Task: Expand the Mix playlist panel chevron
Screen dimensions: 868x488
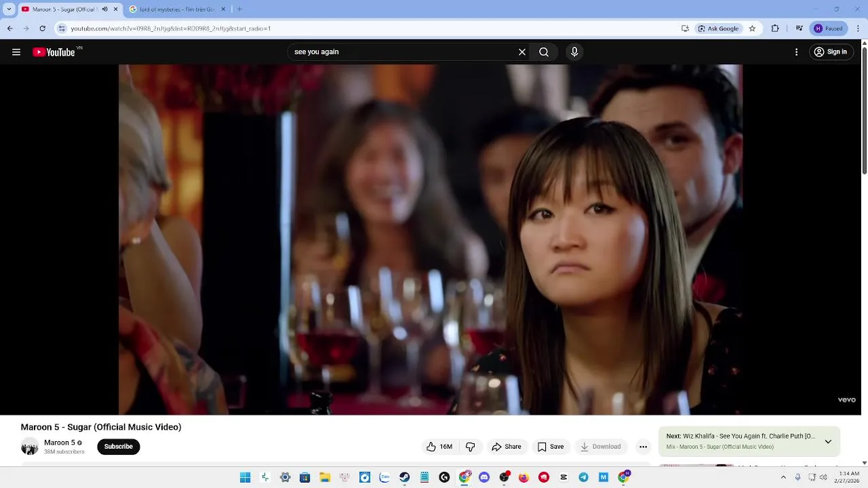Action: tap(828, 441)
